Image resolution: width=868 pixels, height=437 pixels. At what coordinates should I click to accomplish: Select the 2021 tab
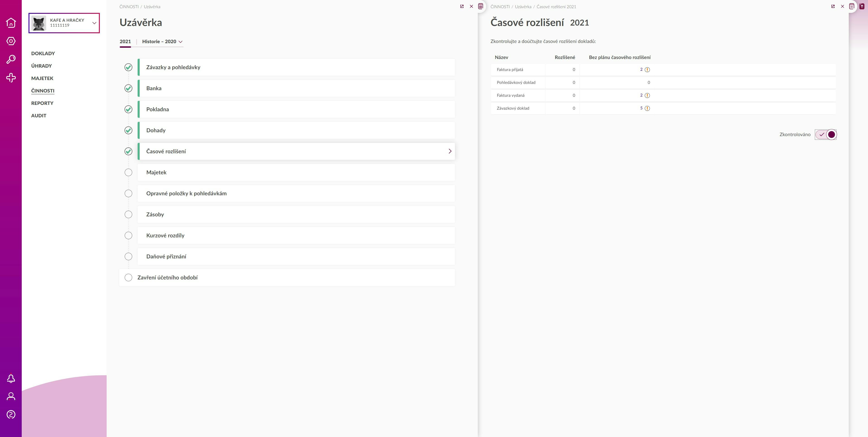pos(125,42)
